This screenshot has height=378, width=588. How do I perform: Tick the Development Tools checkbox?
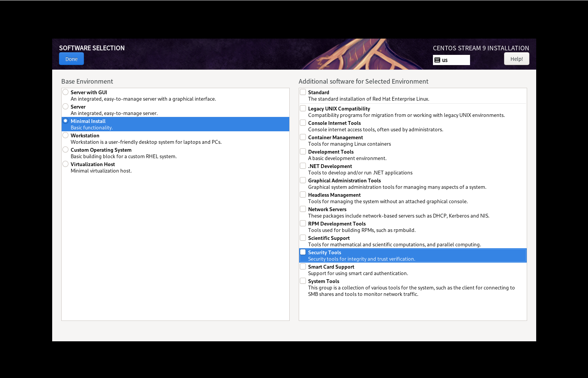303,151
